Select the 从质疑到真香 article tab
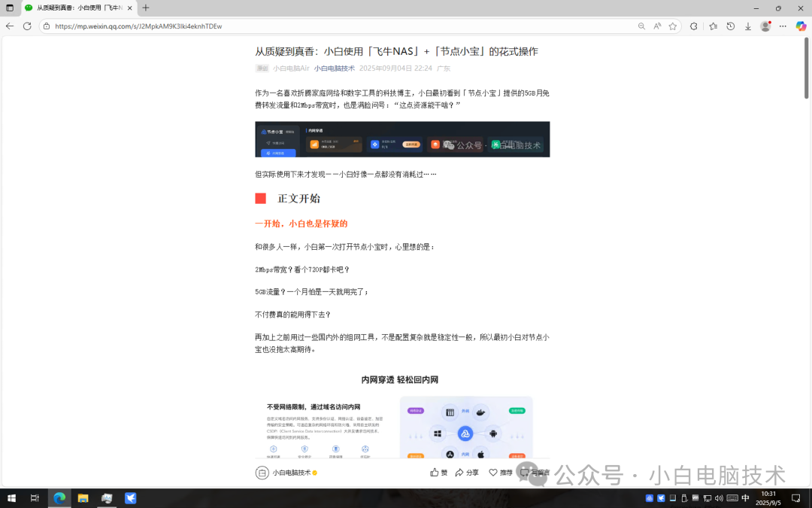Viewport: 812px width, 508px height. (x=79, y=8)
